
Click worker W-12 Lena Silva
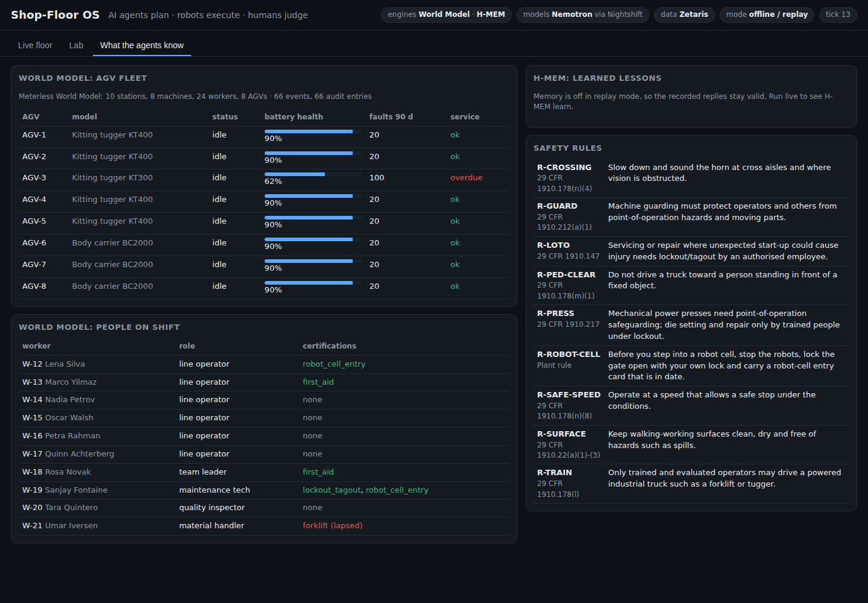54,364
